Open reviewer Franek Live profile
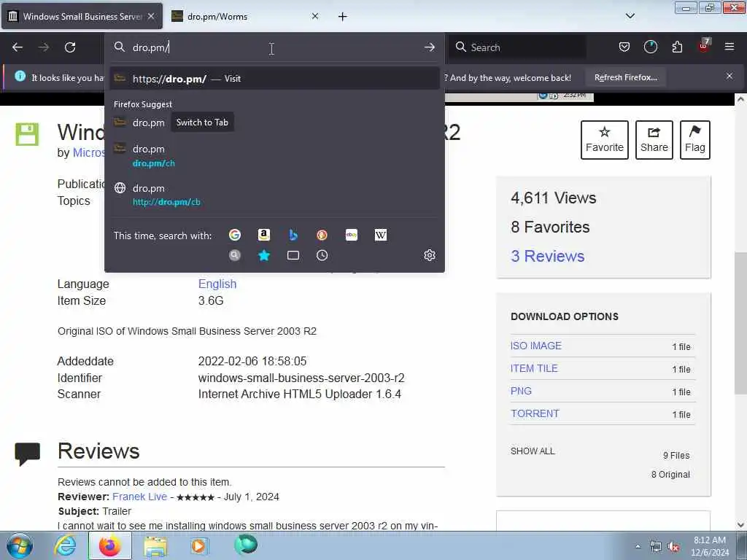 point(139,497)
